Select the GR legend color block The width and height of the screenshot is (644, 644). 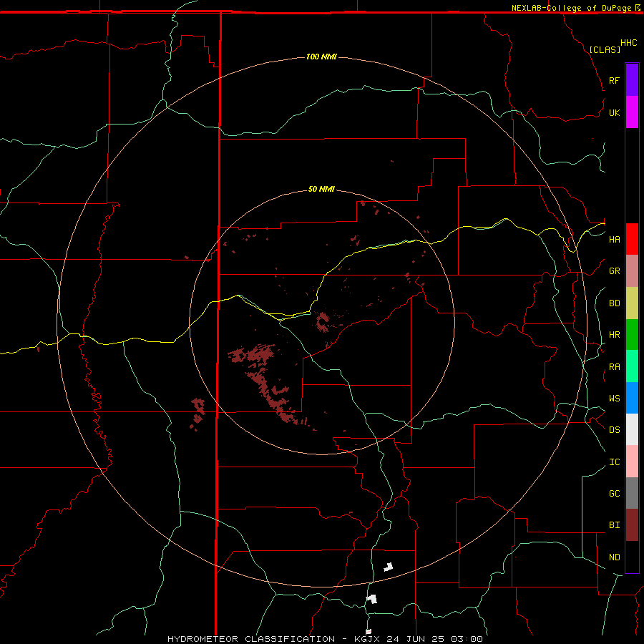(x=632, y=271)
